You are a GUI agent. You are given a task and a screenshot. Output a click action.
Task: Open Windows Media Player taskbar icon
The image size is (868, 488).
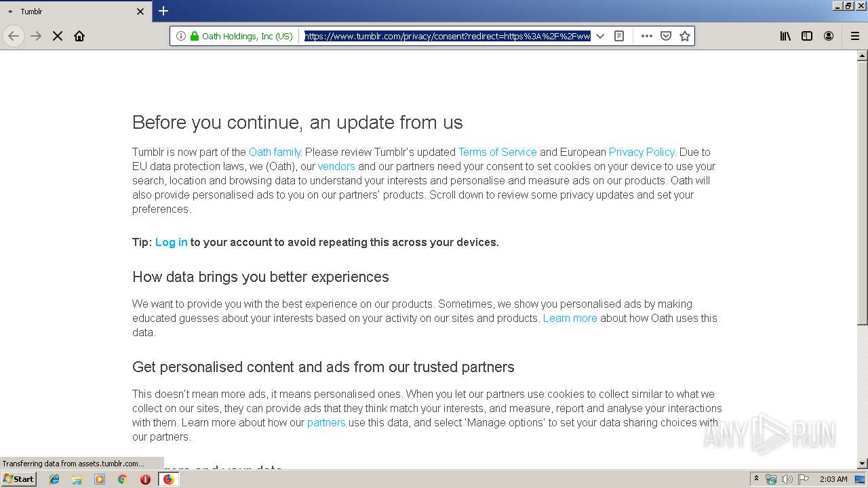tap(100, 479)
